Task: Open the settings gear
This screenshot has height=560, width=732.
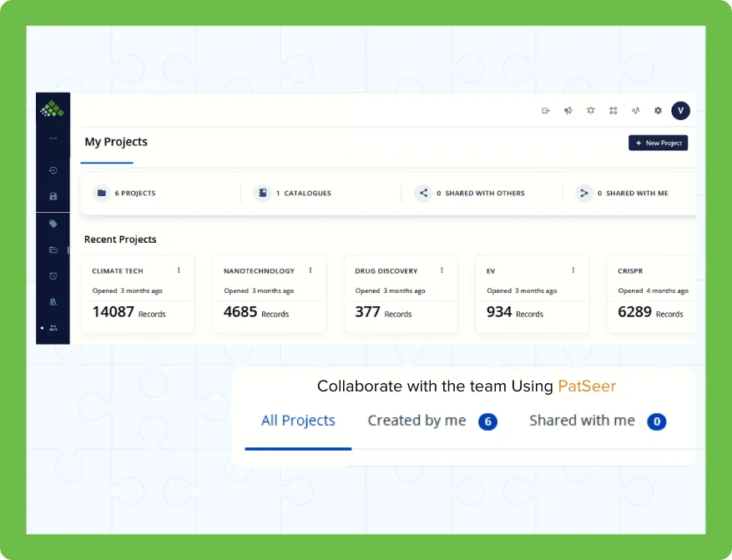Action: click(658, 110)
